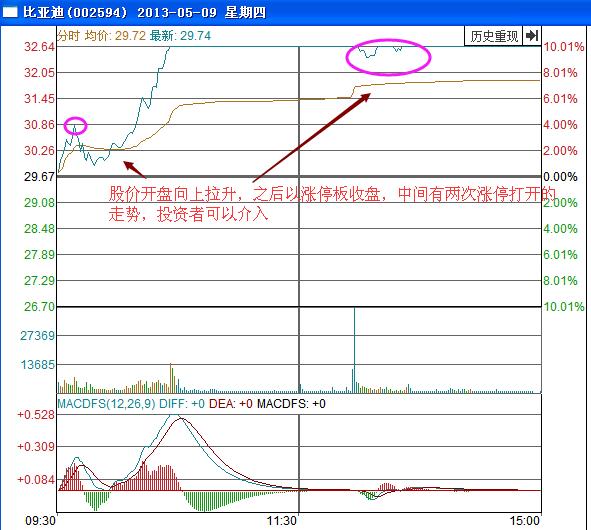The height and width of the screenshot is (530, 591).
Task: Click the 09:30 time axis label
Action: tap(40, 521)
